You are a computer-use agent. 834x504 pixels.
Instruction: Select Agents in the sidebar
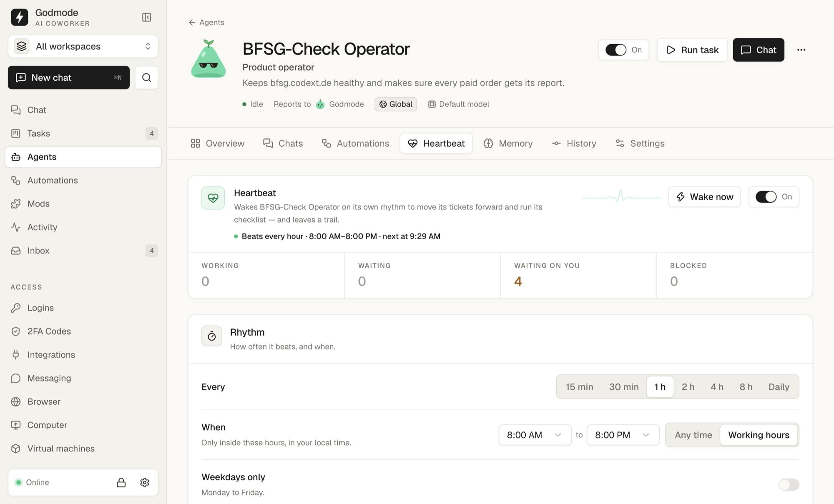83,157
